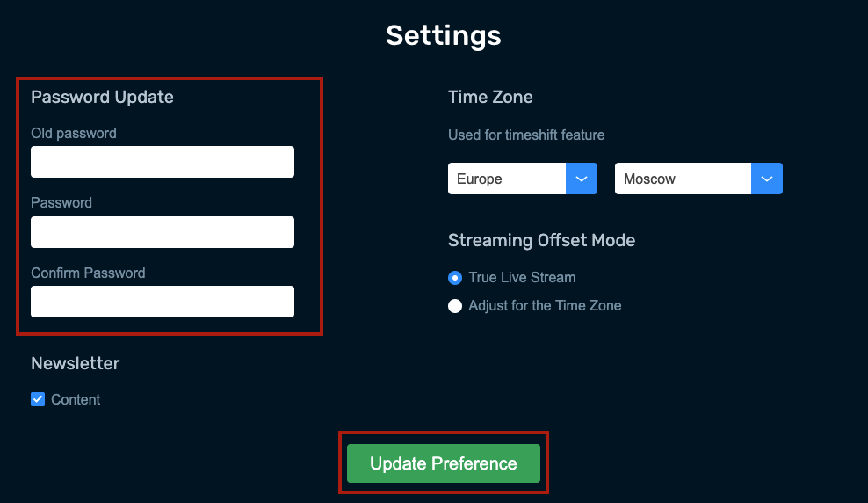Click the blue chevron on Moscow dropdown
Screen dimensions: 868x503
[x=766, y=179]
